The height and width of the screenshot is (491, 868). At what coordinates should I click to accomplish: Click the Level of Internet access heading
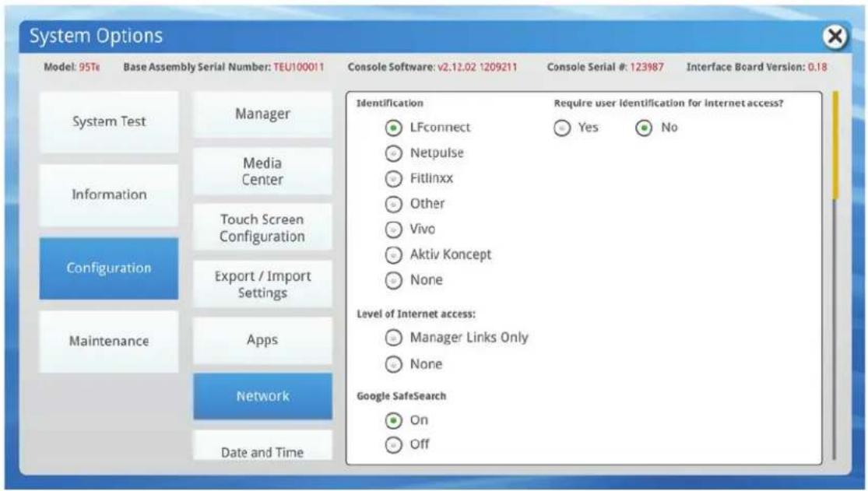coord(416,314)
